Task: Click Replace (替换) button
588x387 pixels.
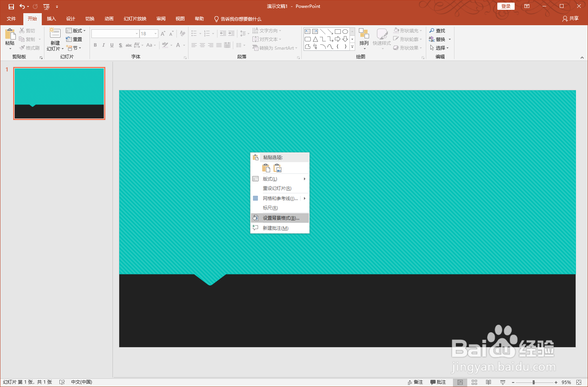Action: (437, 39)
